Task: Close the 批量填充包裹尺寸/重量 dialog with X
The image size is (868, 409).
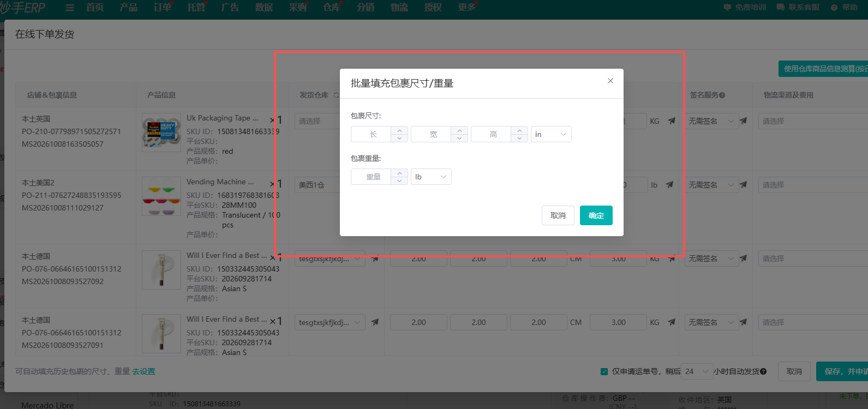Action: point(610,81)
